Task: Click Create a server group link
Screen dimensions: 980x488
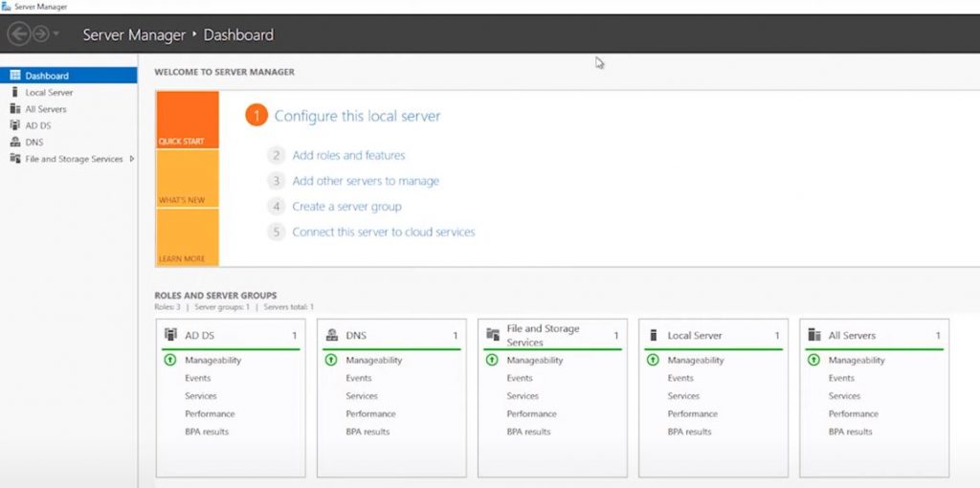Action: [x=346, y=206]
